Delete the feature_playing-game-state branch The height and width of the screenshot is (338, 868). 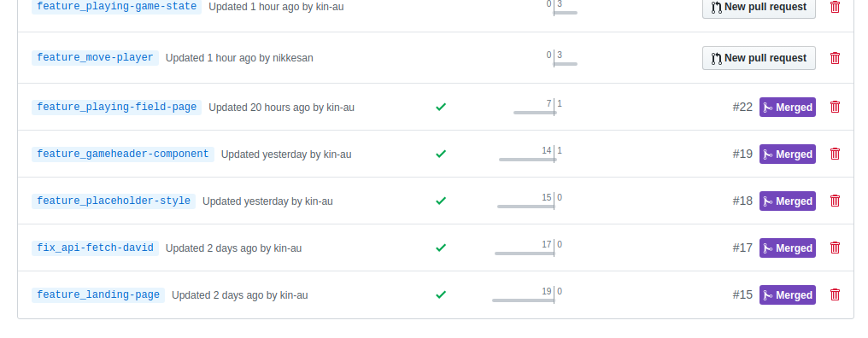pos(835,7)
